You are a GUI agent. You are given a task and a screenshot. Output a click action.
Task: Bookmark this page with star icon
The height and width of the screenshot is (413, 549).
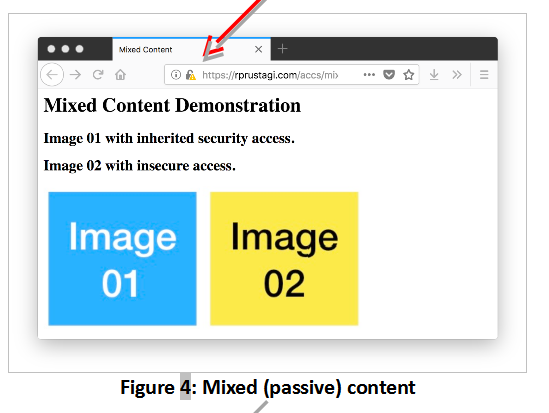(409, 75)
